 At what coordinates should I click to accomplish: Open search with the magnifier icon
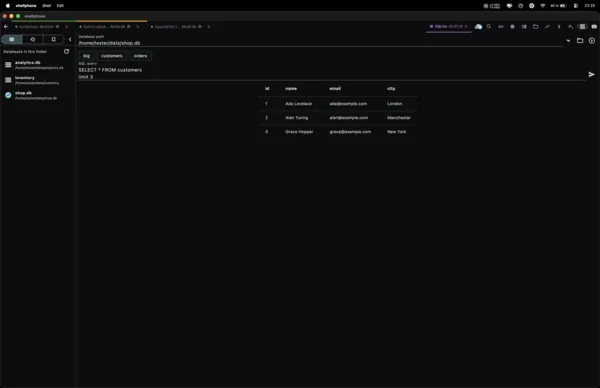click(489, 26)
